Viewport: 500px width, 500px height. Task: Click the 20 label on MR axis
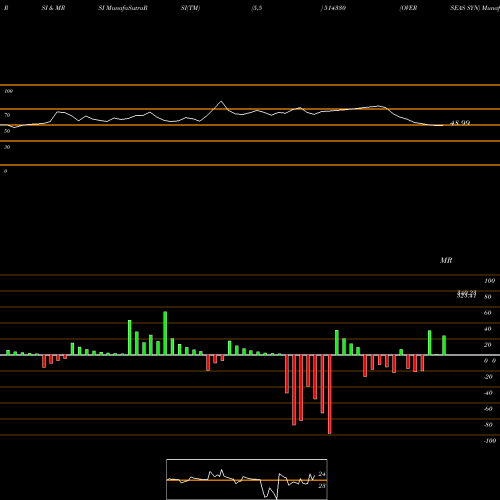488,345
